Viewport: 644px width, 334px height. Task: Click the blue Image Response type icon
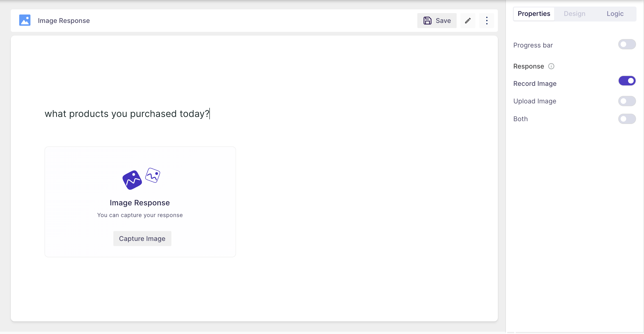[x=25, y=20]
